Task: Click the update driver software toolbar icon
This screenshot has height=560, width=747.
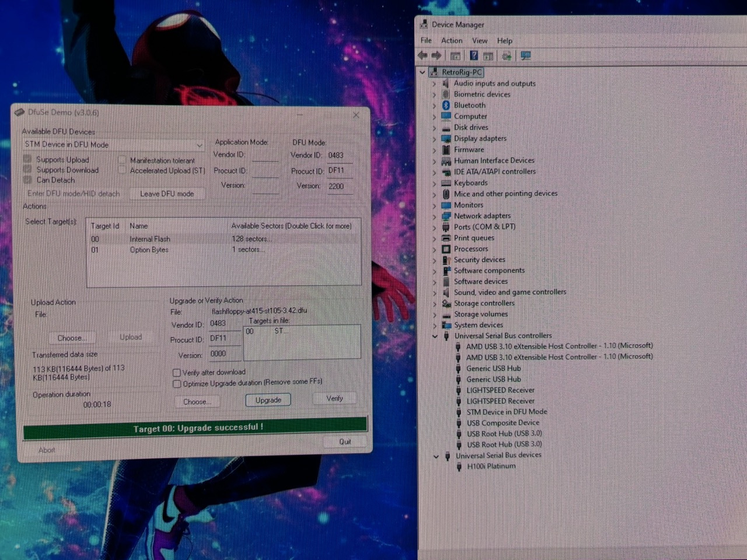Action: (x=507, y=56)
